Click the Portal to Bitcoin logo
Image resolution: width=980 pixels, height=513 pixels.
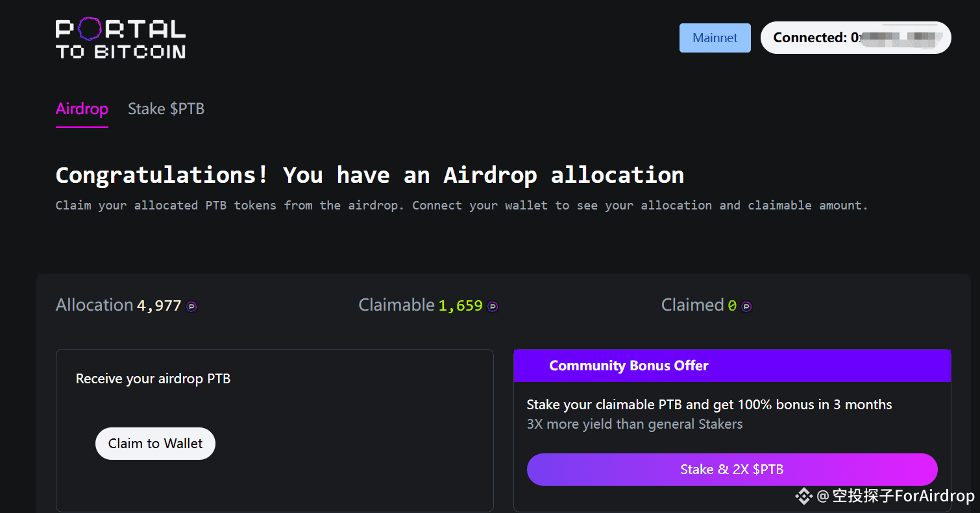[x=121, y=38]
